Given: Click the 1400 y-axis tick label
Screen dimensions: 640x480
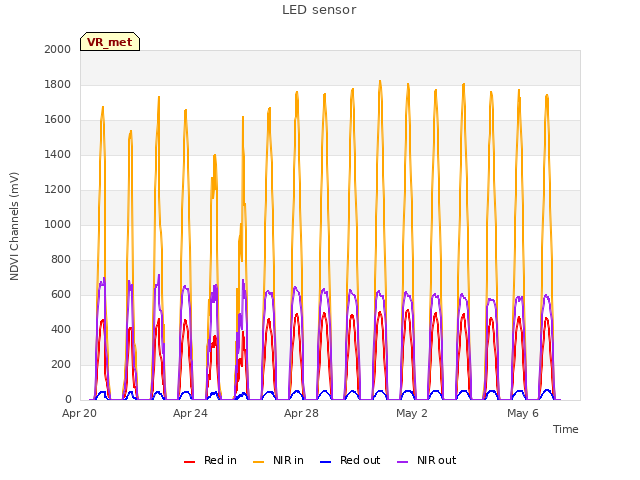Looking at the screenshot, I should tap(58, 154).
